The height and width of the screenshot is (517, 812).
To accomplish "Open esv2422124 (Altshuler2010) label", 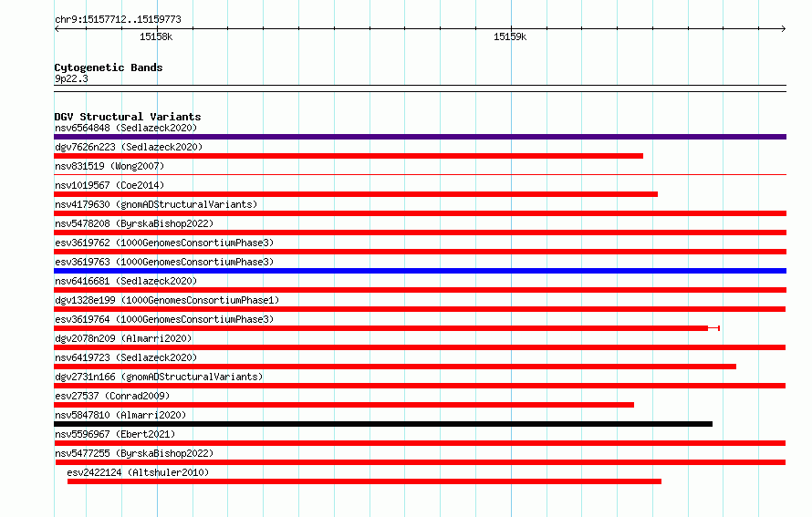I will pos(138,472).
